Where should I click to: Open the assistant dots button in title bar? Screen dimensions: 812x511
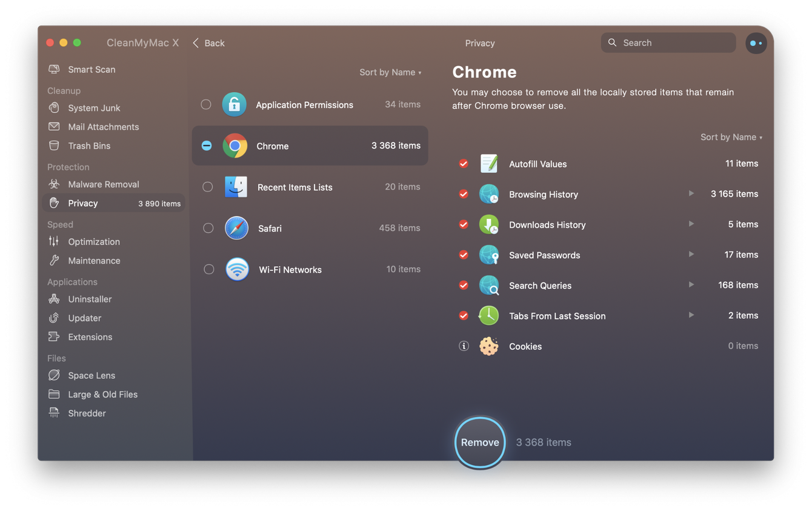pos(756,43)
